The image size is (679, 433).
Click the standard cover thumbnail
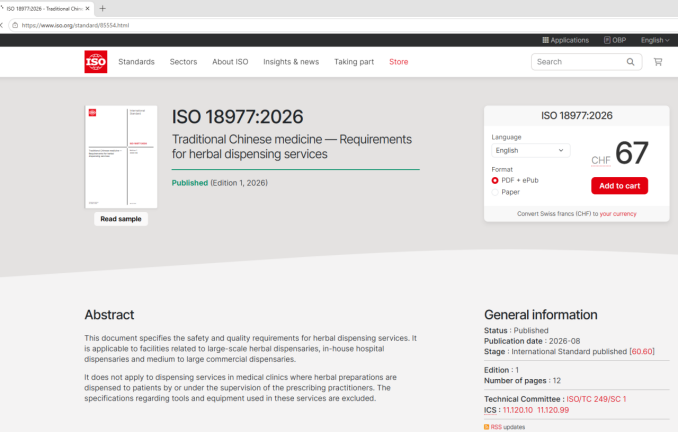pos(121,157)
